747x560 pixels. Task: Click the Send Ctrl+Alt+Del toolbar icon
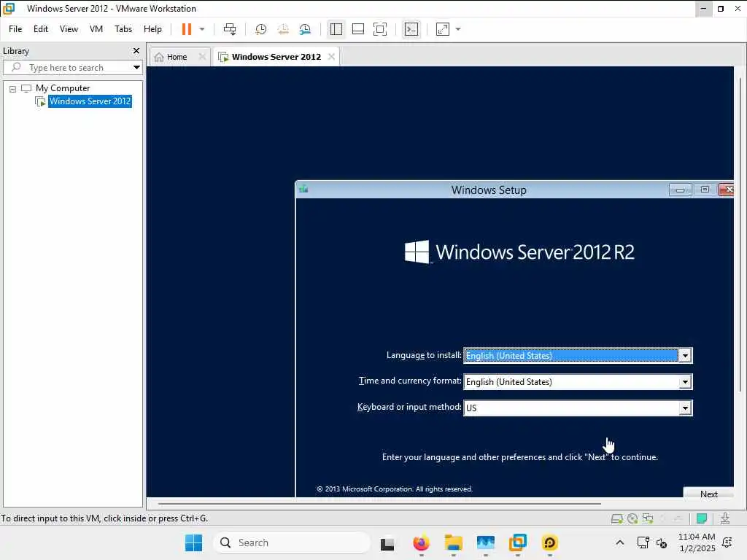click(x=230, y=29)
